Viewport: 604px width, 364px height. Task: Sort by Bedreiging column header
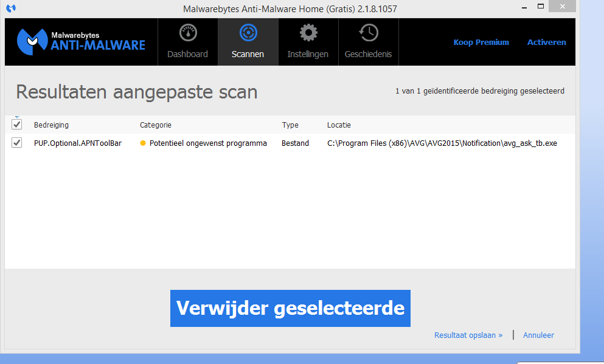point(51,125)
